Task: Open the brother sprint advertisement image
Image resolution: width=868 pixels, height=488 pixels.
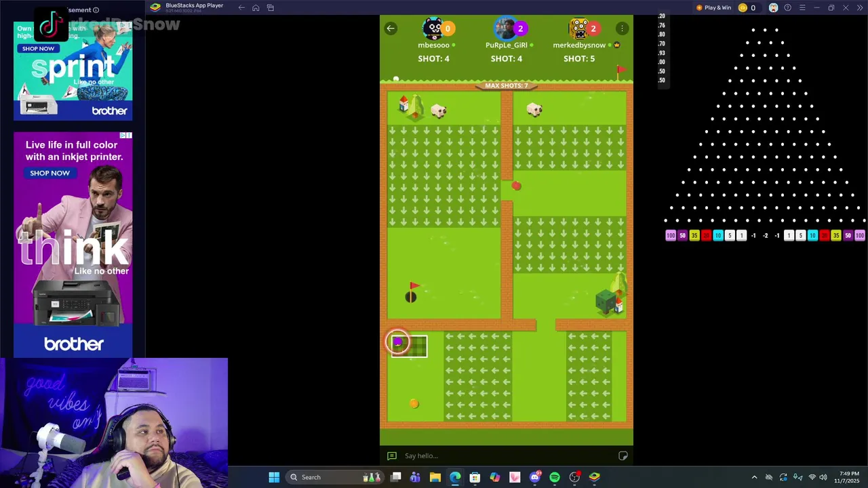Action: (73, 70)
